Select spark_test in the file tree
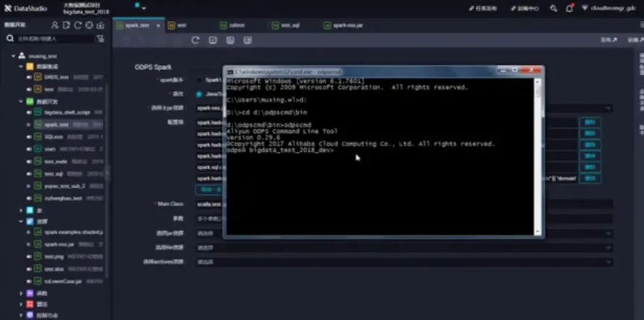 (56, 125)
